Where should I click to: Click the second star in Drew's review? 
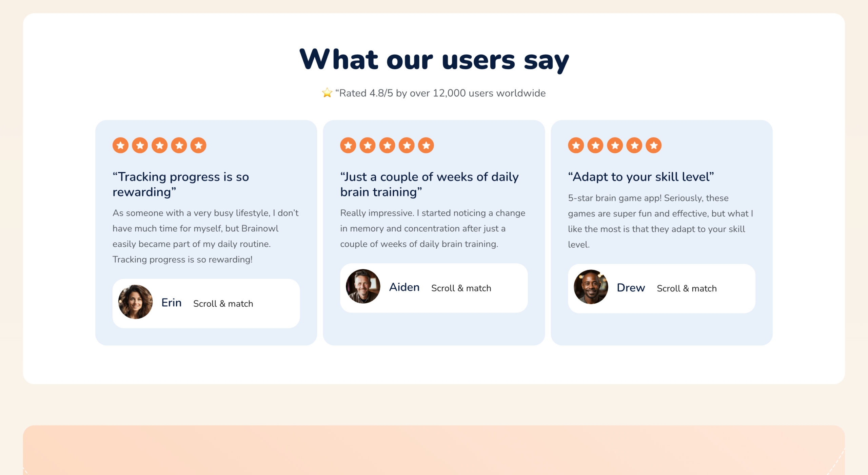coord(595,146)
